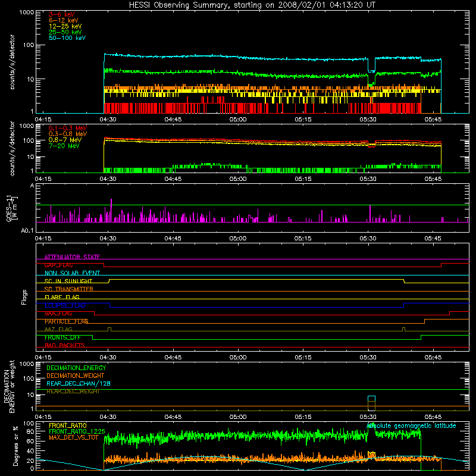Click the ECLIPSE_FLAG label
Screen dimensions: 476x476
pyautogui.click(x=65, y=305)
